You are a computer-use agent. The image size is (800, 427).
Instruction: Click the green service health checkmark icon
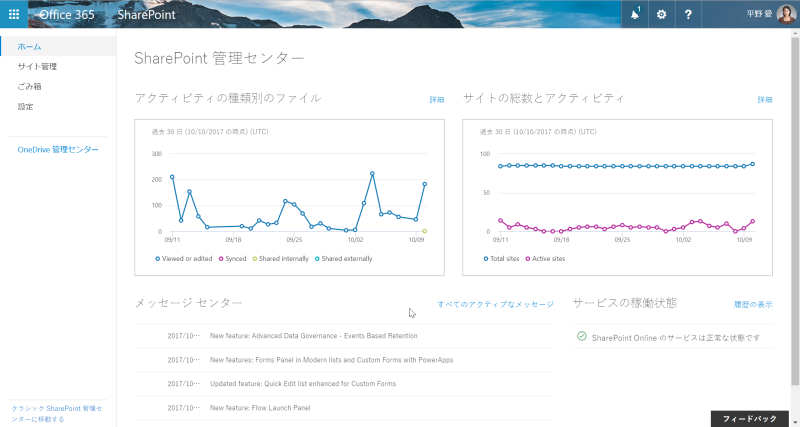(582, 336)
